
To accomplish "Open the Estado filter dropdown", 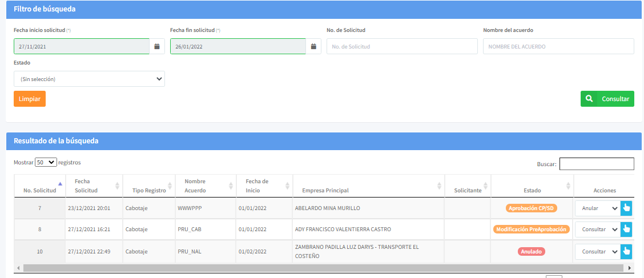I will [89, 79].
